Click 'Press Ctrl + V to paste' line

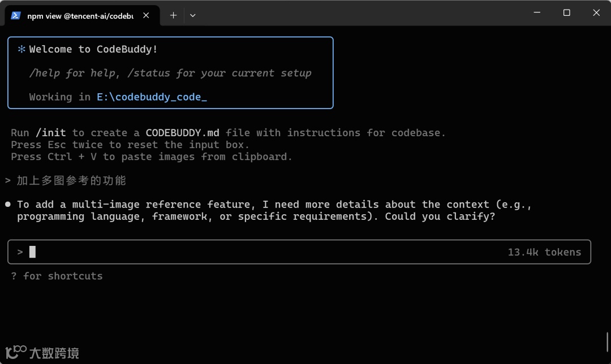pyautogui.click(x=151, y=157)
